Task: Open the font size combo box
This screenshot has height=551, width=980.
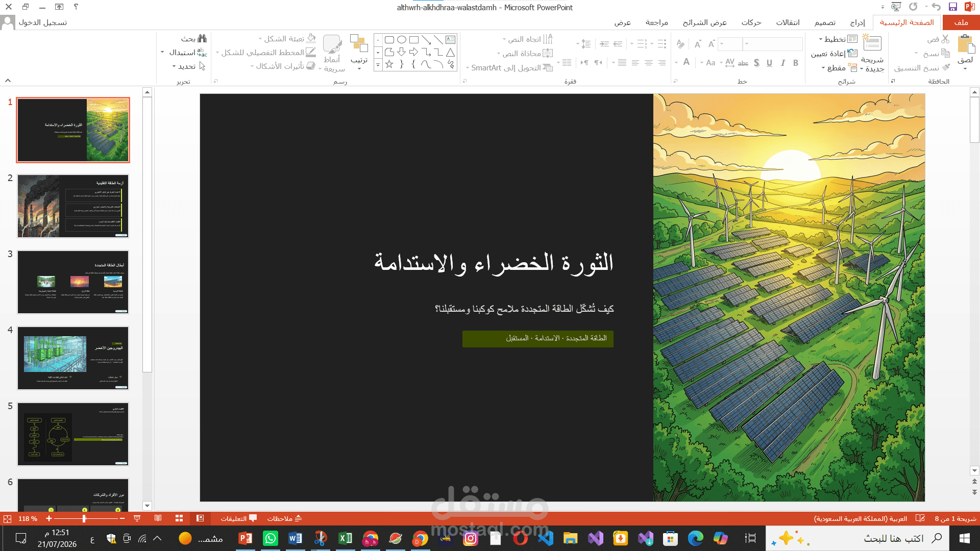Action: (x=730, y=44)
